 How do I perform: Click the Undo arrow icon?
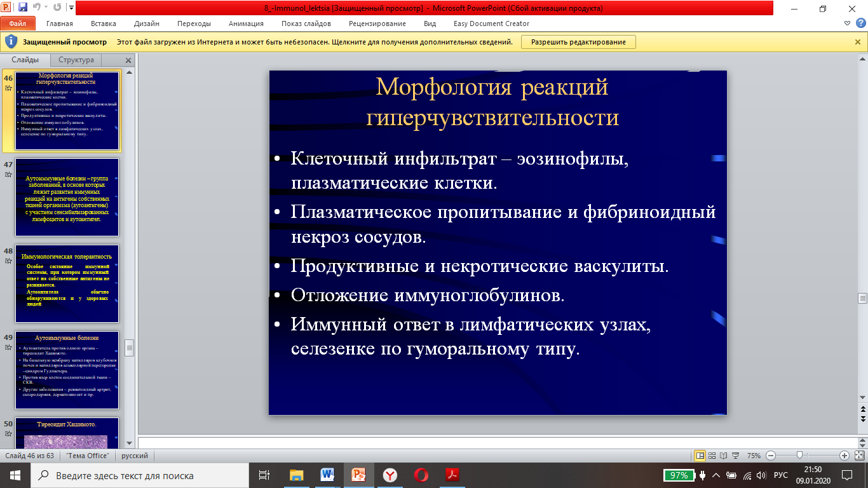[x=36, y=8]
